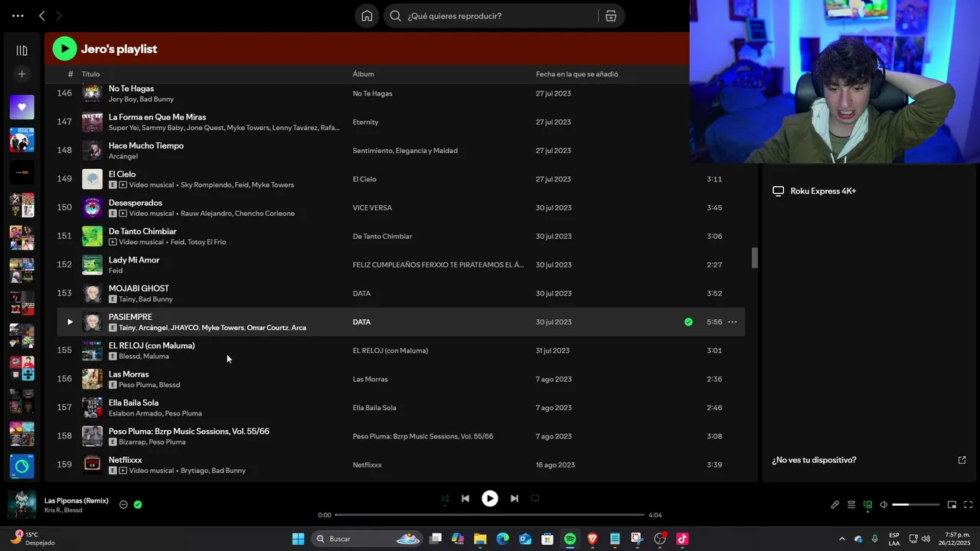Image resolution: width=980 pixels, height=551 pixels.
Task: Open the play queue
Action: (851, 504)
